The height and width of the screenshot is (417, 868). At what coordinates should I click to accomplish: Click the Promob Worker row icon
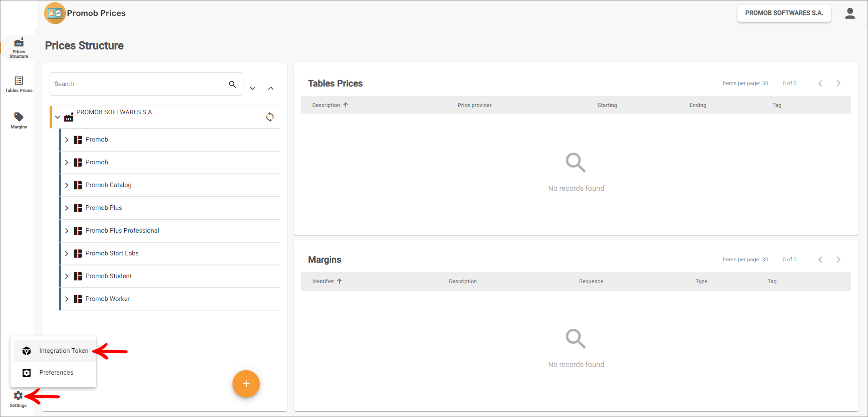78,299
